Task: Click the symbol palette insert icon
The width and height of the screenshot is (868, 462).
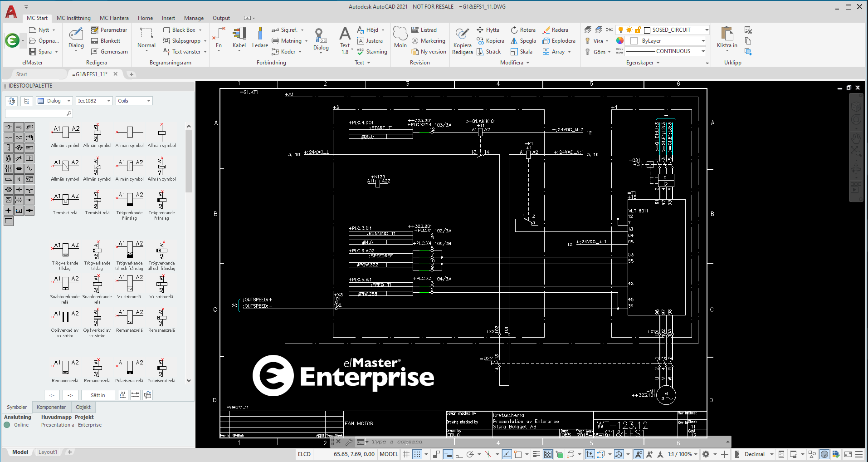Action: [x=11, y=101]
